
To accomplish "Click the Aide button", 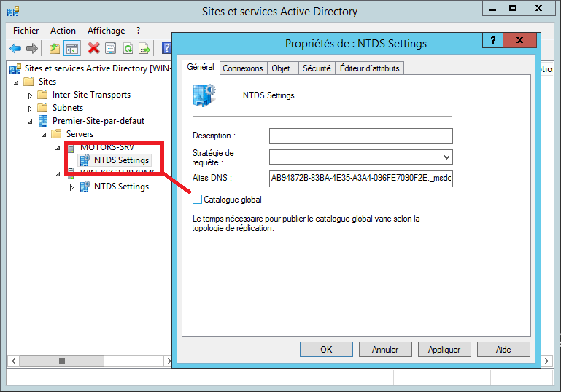I will click(503, 350).
